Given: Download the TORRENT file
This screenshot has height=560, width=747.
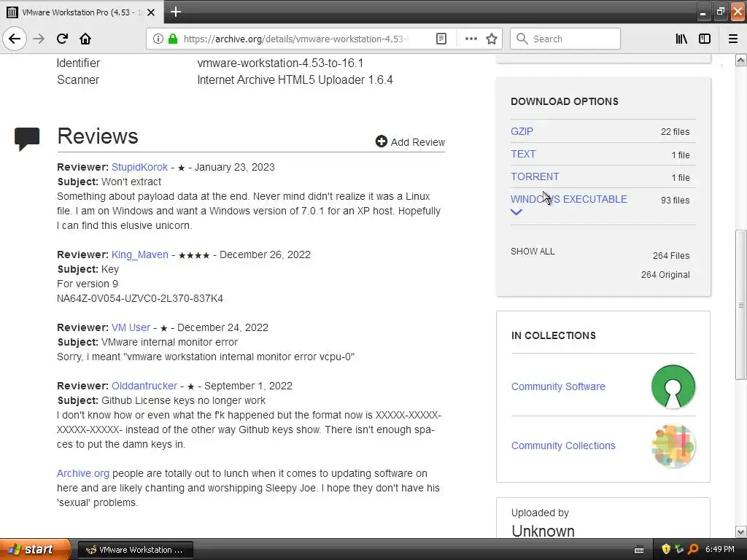Looking at the screenshot, I should (535, 176).
